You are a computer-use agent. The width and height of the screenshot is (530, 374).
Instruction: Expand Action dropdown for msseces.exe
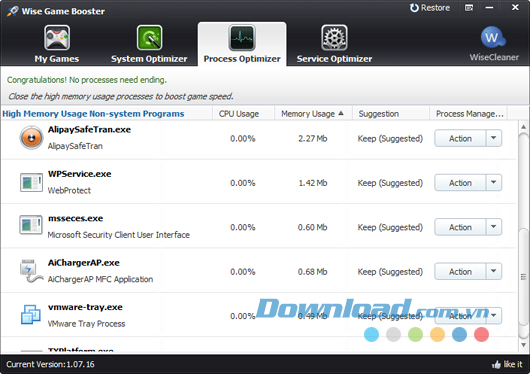pos(494,227)
